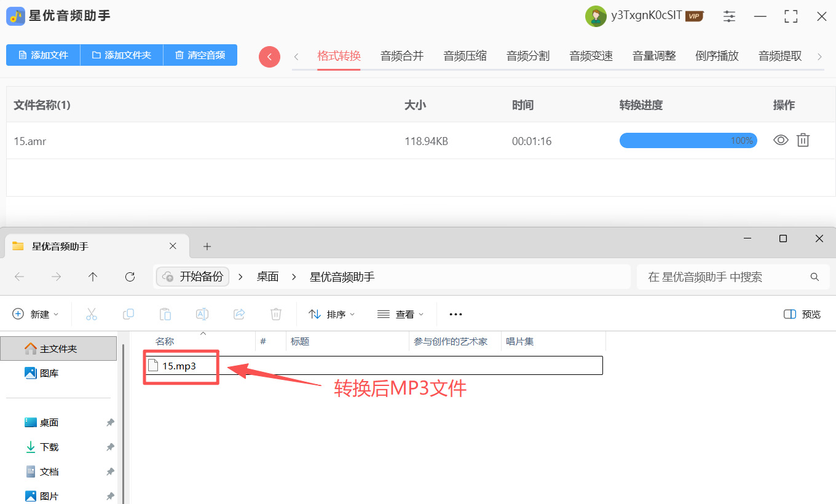Click the username y3TxgnK0cSIT
Screen dimensions: 836x504
pos(646,16)
